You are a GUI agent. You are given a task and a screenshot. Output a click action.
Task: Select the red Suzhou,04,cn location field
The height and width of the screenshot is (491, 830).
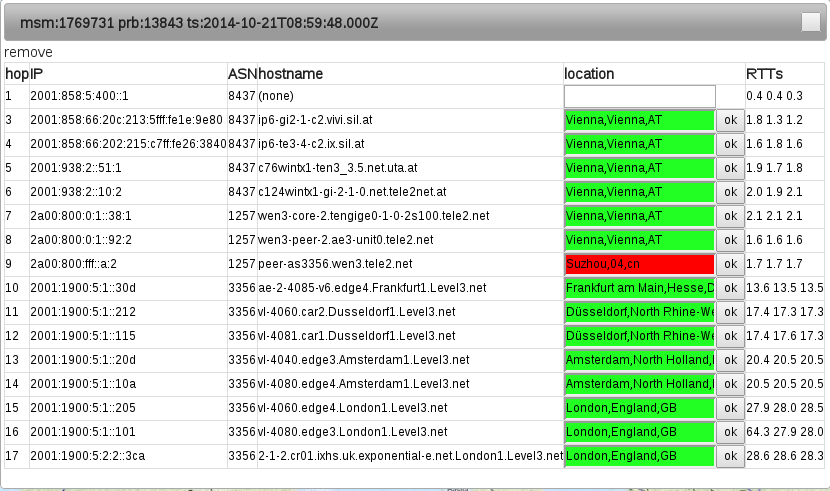pyautogui.click(x=639, y=264)
